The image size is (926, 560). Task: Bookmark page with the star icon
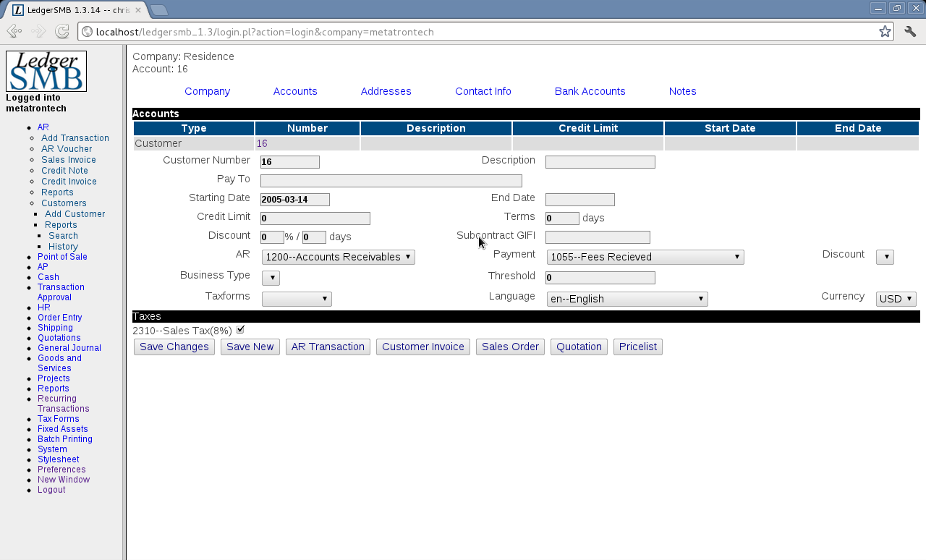(x=885, y=31)
